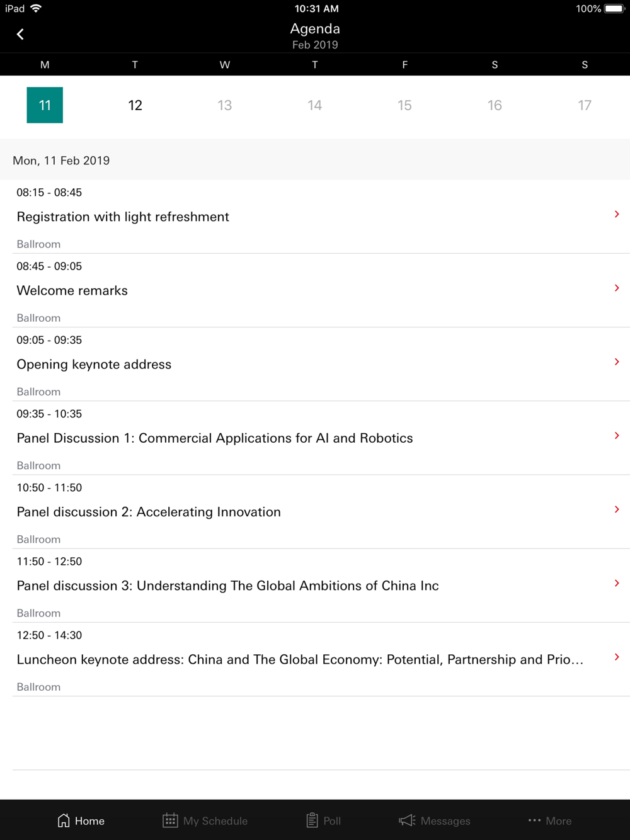630x840 pixels.
Task: Open My Schedule calendar icon
Action: click(170, 820)
